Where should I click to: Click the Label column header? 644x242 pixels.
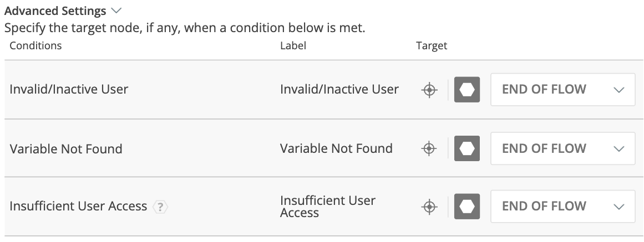coord(293,45)
